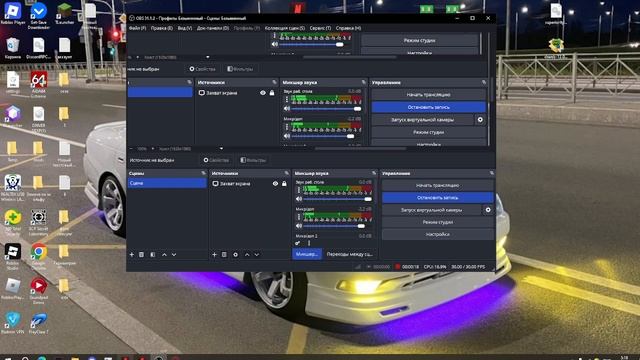The image size is (640, 360).
Task: Mute Микрофон speaker icon in bottom mixer
Action: click(299, 226)
